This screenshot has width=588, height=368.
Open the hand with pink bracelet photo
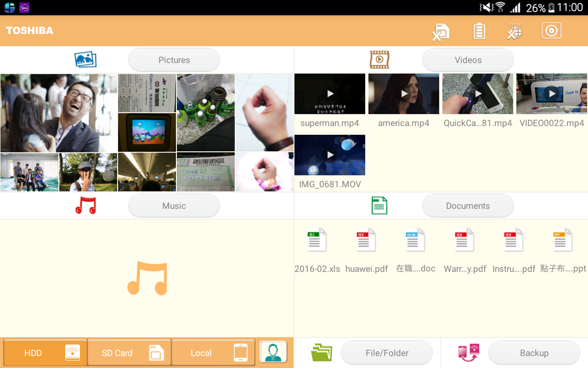265,172
